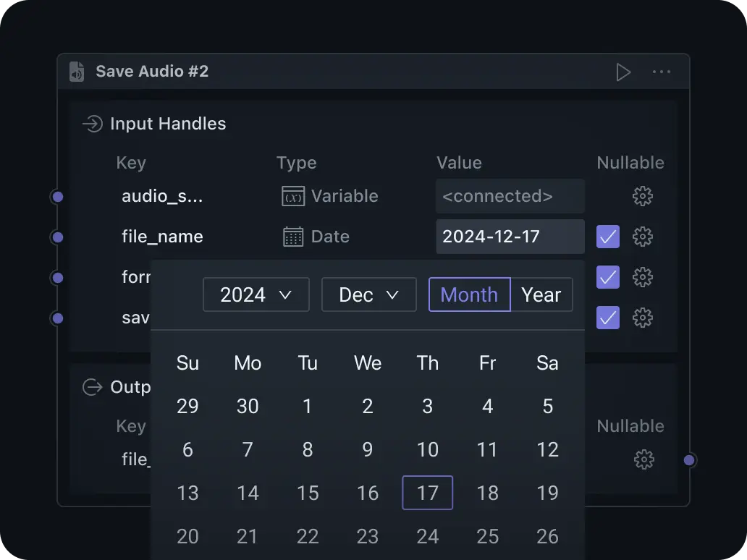The image size is (747, 560).
Task: Switch to the Year view tab
Action: pyautogui.click(x=541, y=294)
